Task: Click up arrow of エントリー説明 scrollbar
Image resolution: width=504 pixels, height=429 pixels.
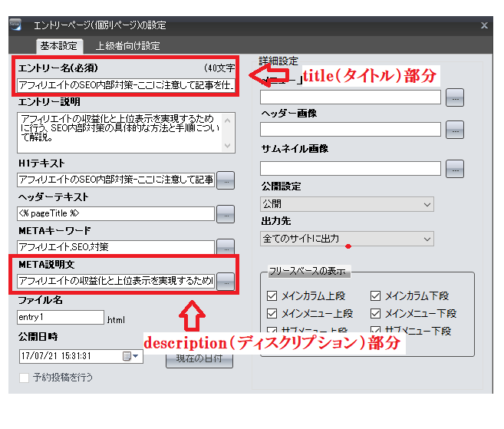Action: (x=228, y=120)
